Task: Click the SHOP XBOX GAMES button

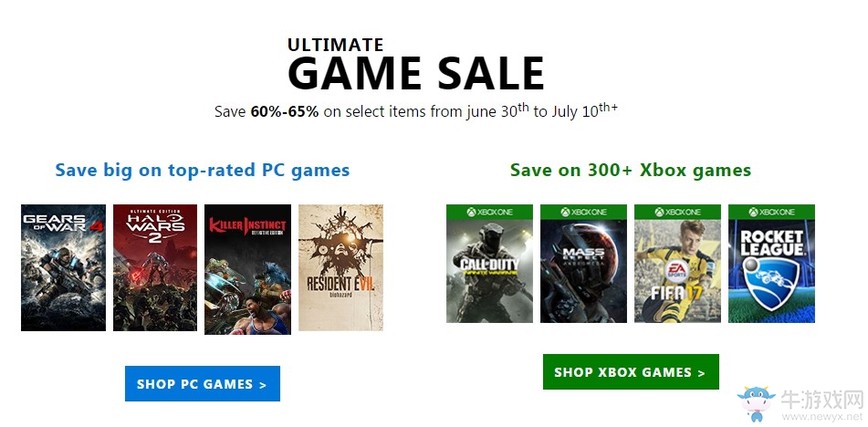Action: click(x=631, y=371)
